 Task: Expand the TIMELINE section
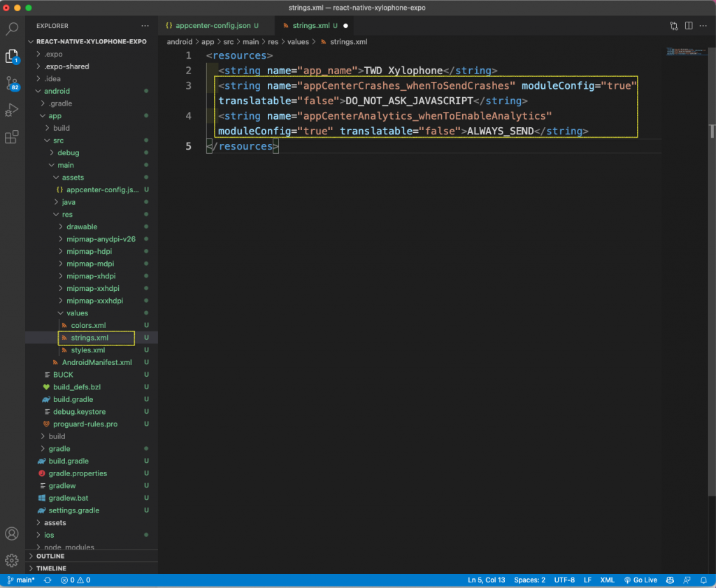tap(92, 568)
